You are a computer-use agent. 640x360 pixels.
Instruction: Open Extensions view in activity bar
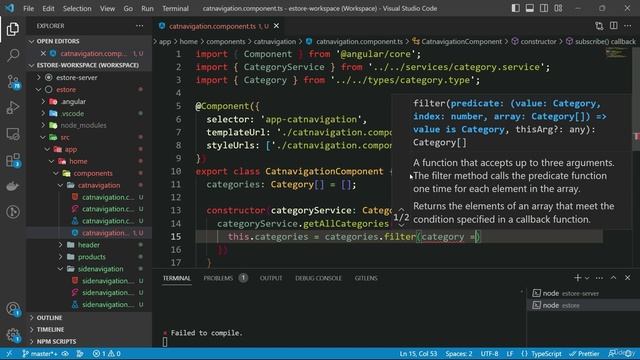coord(13,160)
